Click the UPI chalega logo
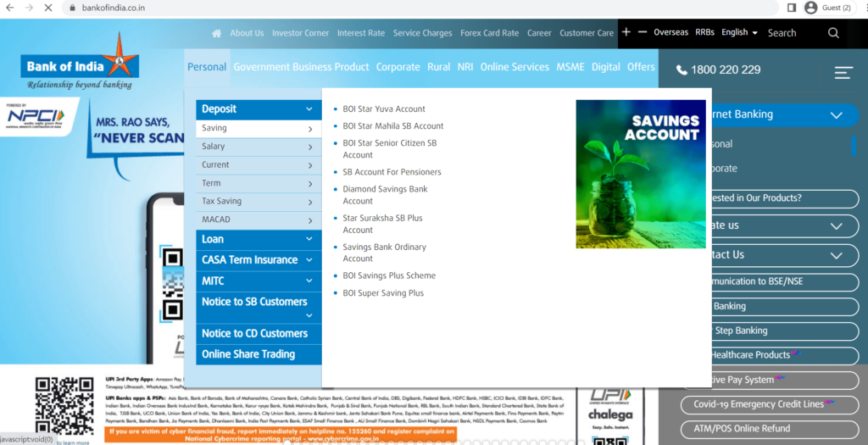This screenshot has width=868, height=445. tap(610, 407)
